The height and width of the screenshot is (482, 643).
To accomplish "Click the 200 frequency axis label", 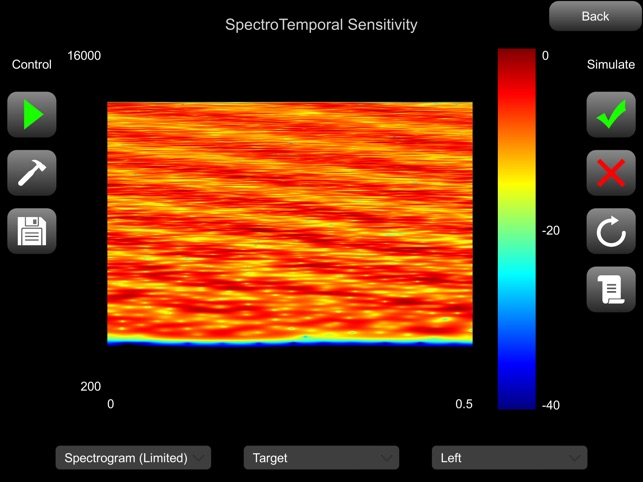I will [90, 387].
